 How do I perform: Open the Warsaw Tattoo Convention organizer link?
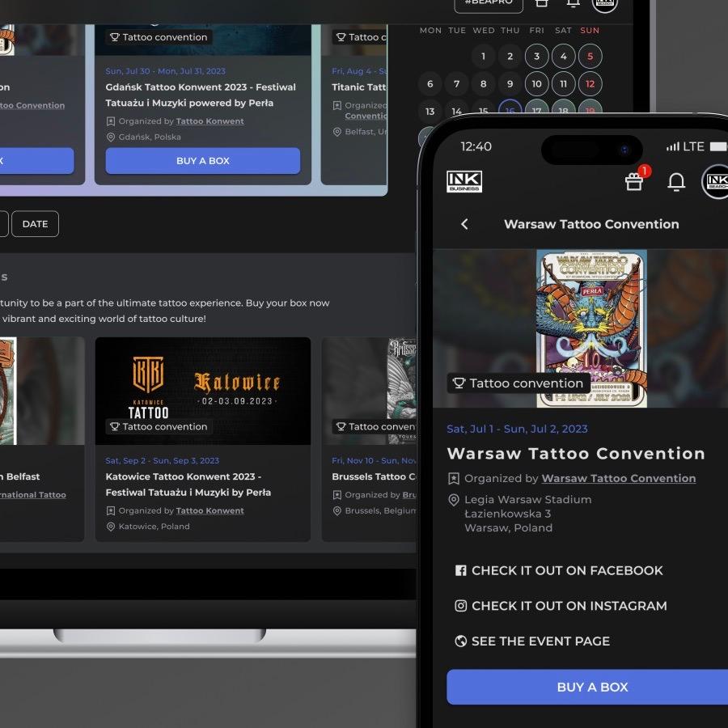click(x=619, y=479)
